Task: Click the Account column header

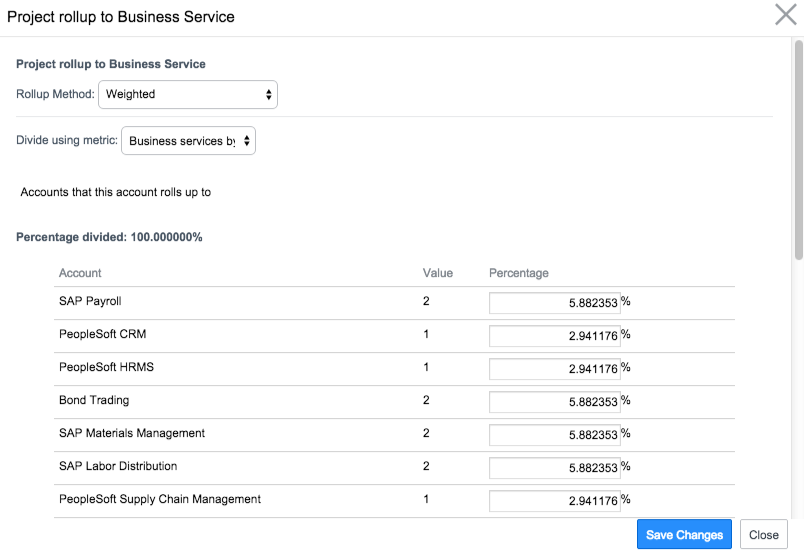Action: 80,273
